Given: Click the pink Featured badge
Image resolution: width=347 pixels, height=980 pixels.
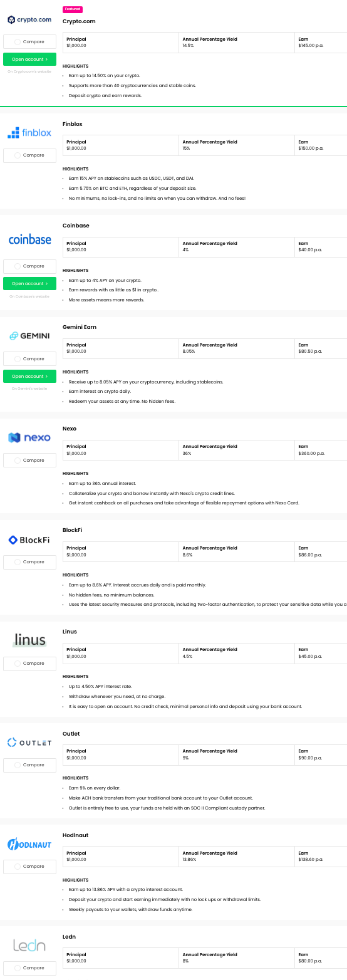Looking at the screenshot, I should (x=73, y=9).
